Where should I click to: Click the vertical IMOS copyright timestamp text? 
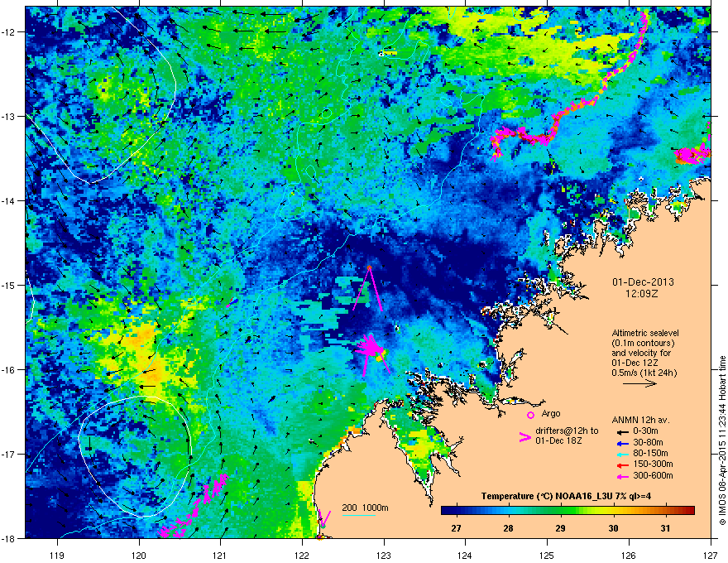click(722, 440)
